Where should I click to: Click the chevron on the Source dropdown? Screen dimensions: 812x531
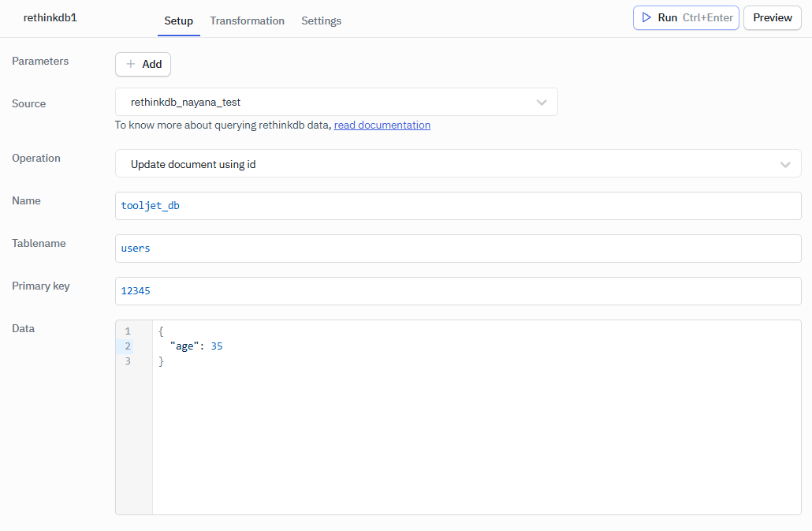coord(542,102)
